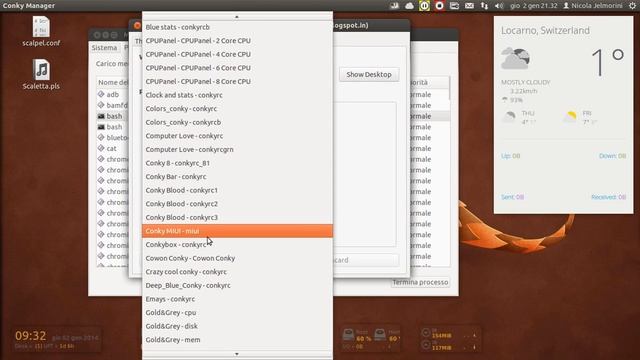
Task: Click Termina processo button in System Monitor
Action: [x=420, y=282]
